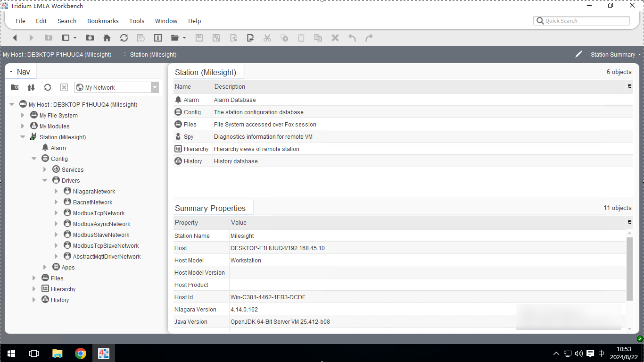Click the up-down arrows icon in Nav panel
Screen dimensions: 644x362
31,87
